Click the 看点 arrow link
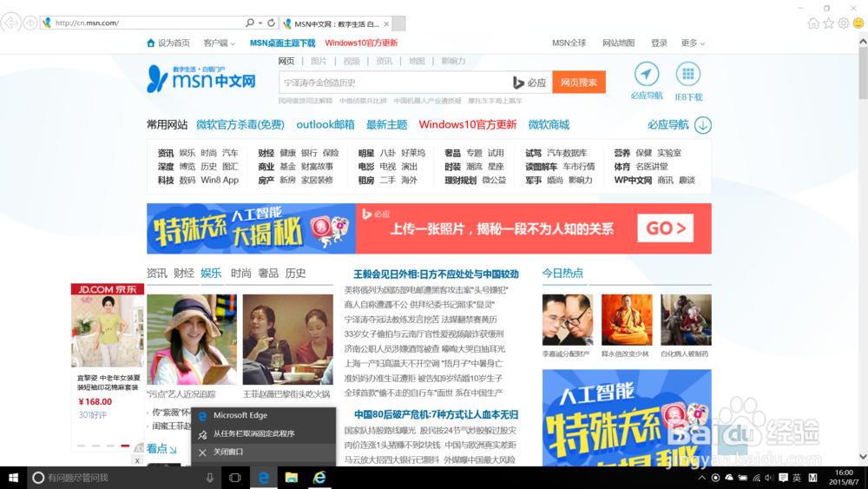868x489 pixels. 161,448
